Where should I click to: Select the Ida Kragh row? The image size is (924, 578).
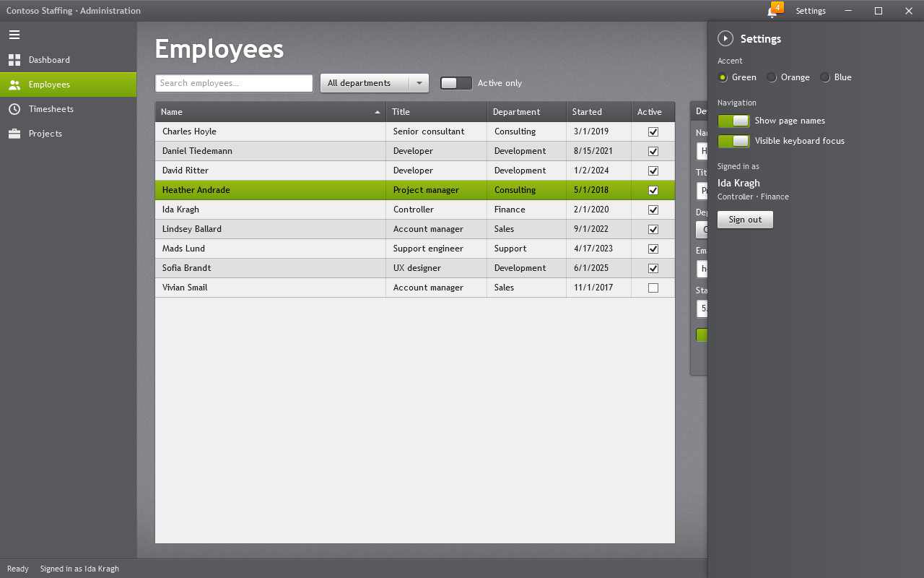[x=415, y=210]
